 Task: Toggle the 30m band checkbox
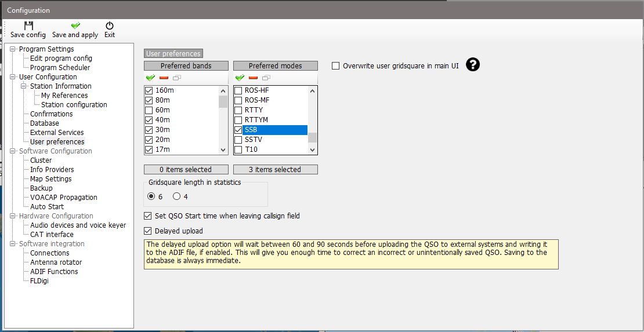pos(149,130)
